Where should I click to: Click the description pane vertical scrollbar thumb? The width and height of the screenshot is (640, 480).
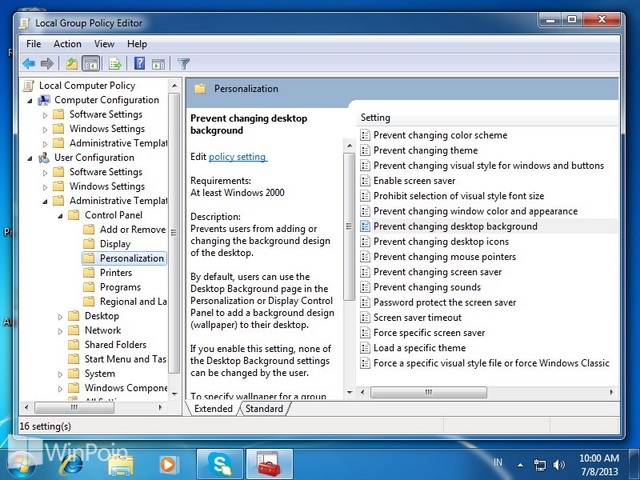point(349,227)
